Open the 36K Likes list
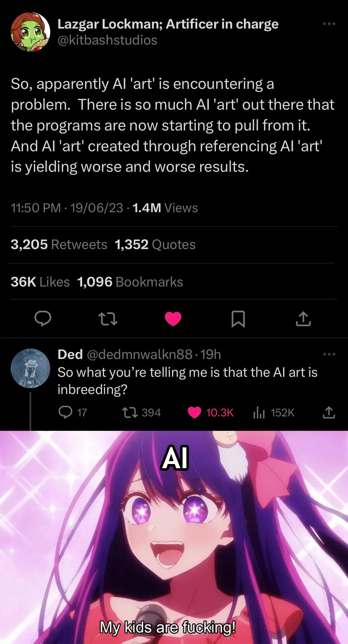This screenshot has height=644, width=348. point(40,282)
